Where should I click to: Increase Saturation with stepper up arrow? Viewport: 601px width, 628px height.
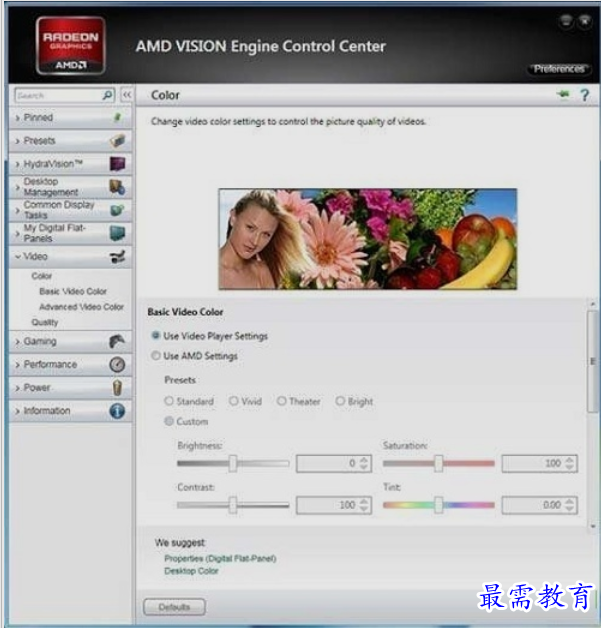click(569, 459)
